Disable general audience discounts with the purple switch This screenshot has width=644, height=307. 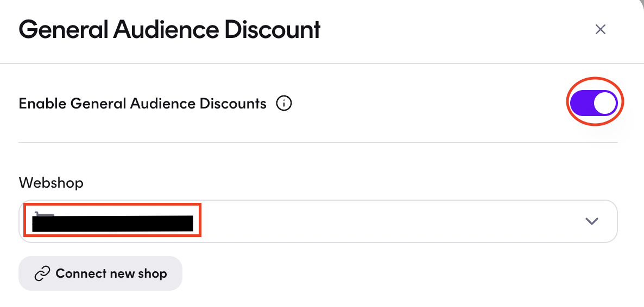point(594,103)
